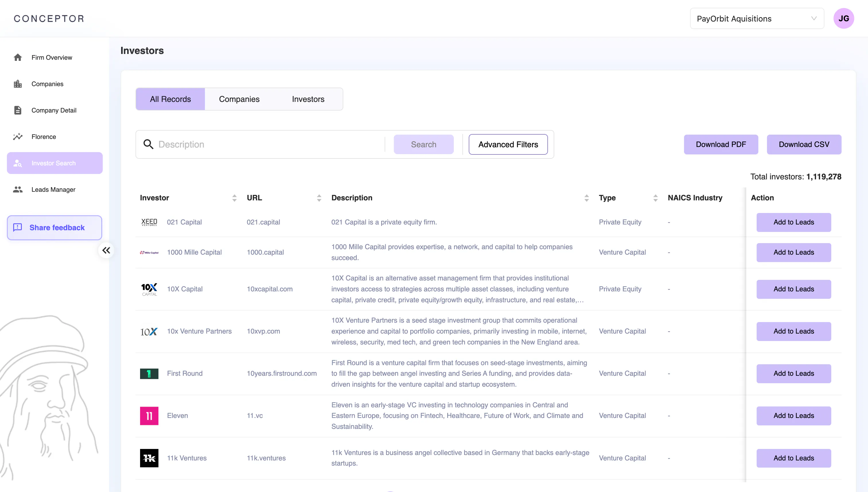Sort by URL column arrows
Image resolution: width=868 pixels, height=492 pixels.
319,198
